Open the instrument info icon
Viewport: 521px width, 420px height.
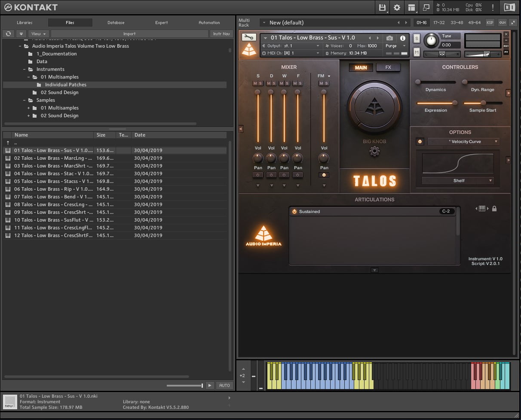click(403, 38)
